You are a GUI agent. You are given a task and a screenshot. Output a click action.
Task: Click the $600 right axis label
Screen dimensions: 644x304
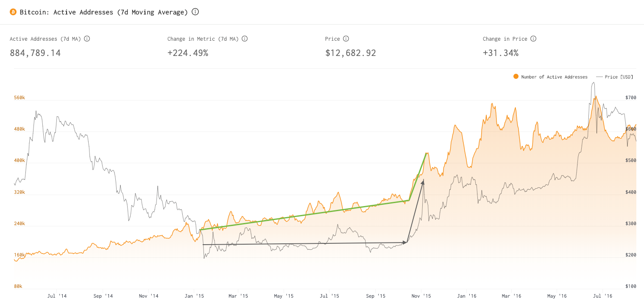(631, 129)
